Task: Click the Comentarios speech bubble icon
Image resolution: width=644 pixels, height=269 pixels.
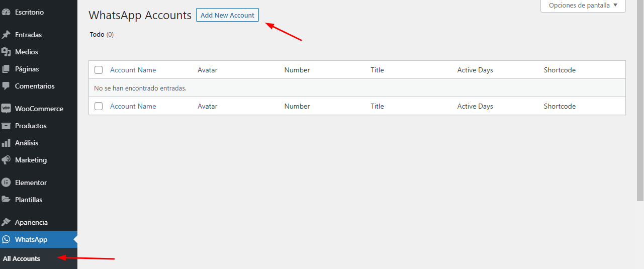Action: tap(6, 86)
